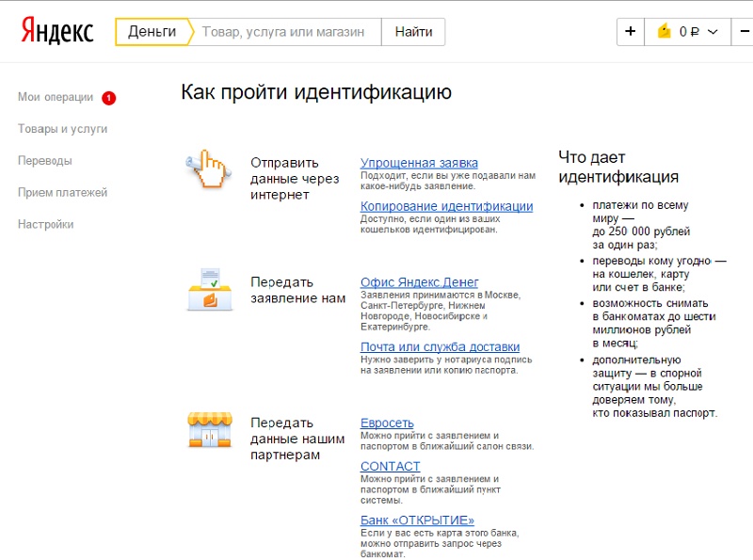Click the shop storefront partners icon
The width and height of the screenshot is (753, 560).
[209, 429]
